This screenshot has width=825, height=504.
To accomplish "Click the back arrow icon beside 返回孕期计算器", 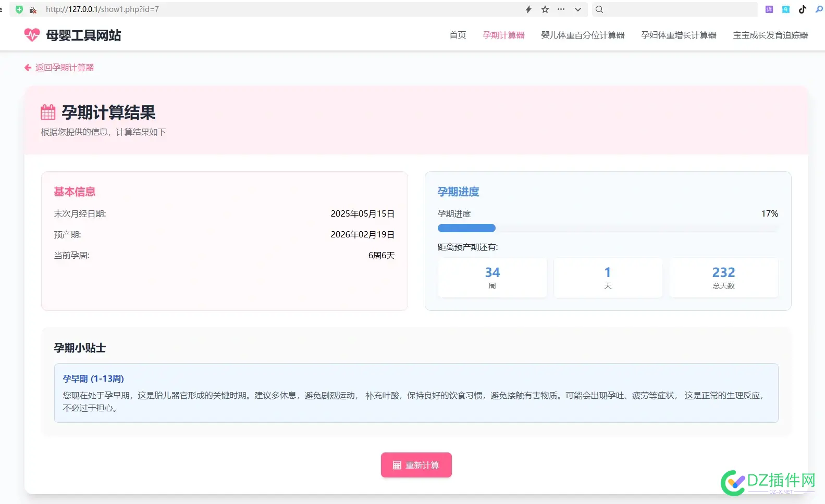I will coord(28,68).
